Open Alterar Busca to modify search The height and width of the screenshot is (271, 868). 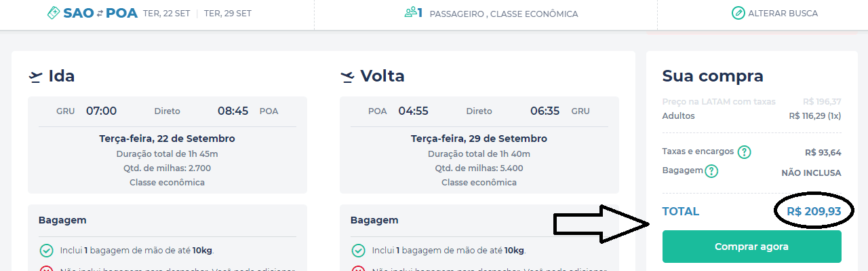pyautogui.click(x=775, y=13)
